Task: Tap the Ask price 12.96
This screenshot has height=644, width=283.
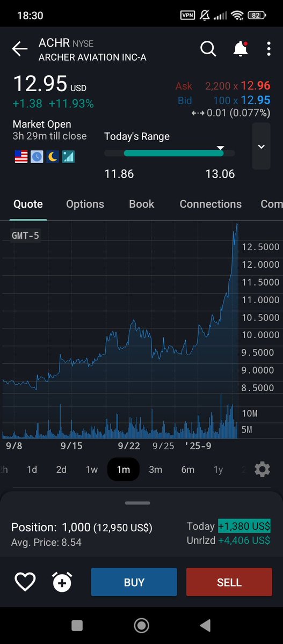Action: pyautogui.click(x=256, y=86)
